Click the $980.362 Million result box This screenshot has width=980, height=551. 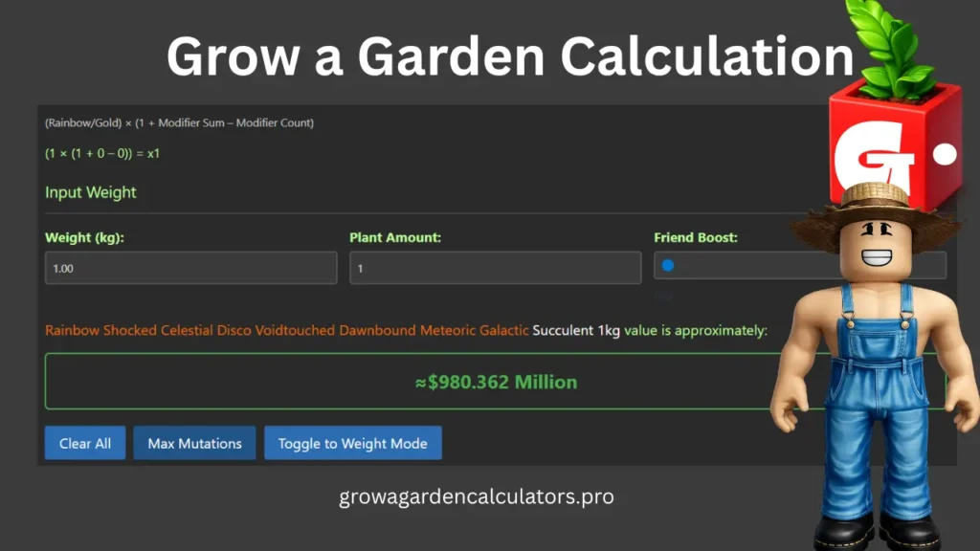(495, 382)
